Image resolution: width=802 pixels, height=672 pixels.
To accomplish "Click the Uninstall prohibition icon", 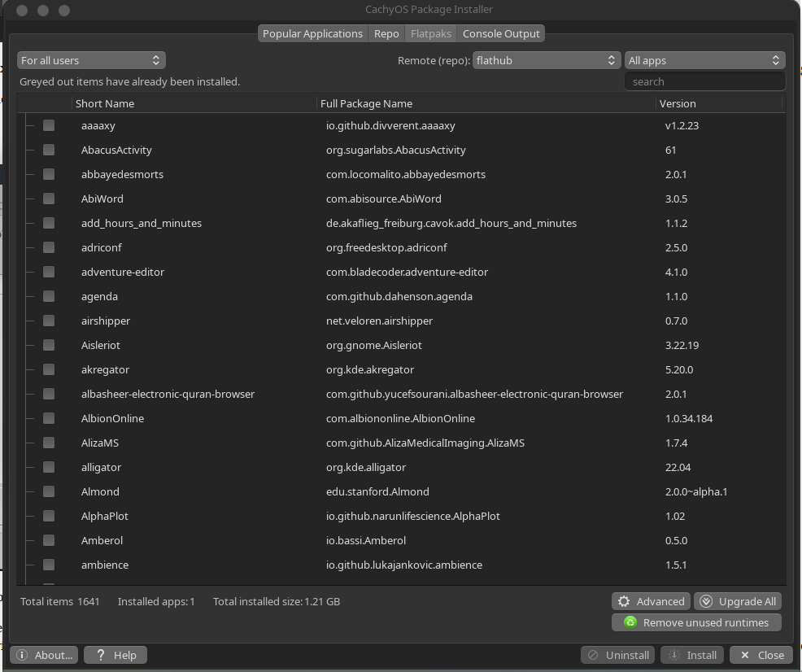I will click(593, 655).
